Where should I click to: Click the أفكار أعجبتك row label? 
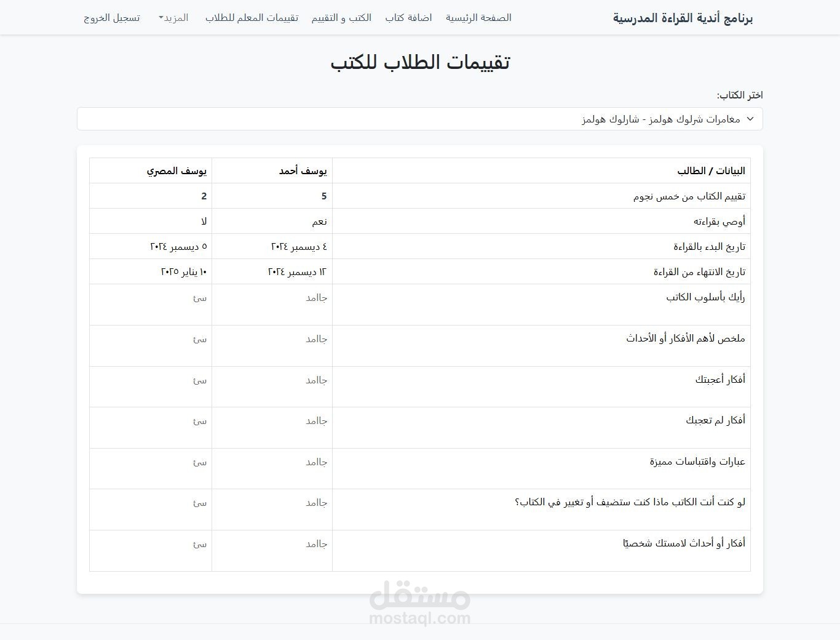coord(720,380)
